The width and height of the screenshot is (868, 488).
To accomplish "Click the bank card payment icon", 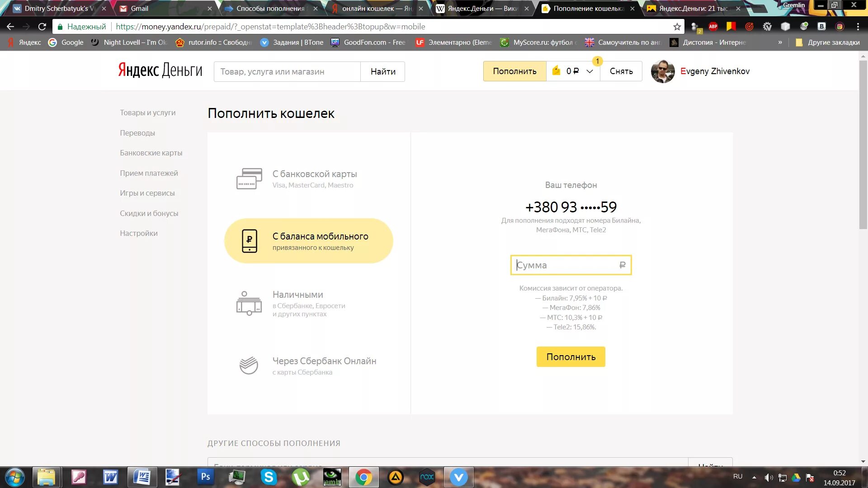I will pos(249,179).
